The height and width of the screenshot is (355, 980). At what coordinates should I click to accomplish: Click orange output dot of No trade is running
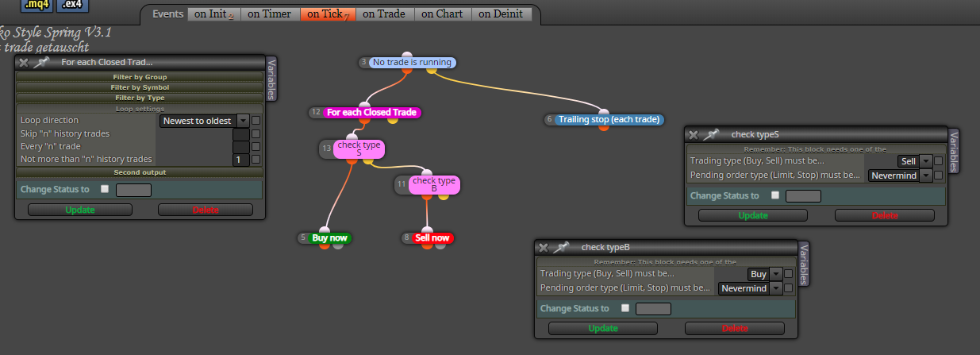coord(405,70)
